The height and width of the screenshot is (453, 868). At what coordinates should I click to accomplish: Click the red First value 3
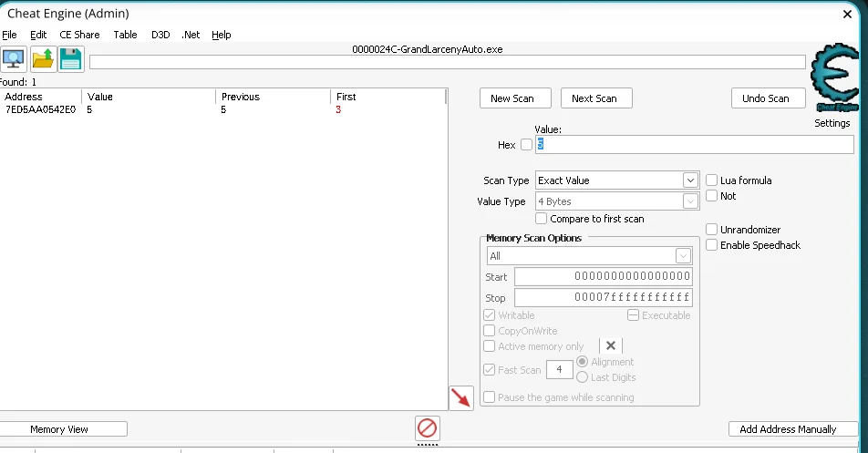(x=338, y=109)
